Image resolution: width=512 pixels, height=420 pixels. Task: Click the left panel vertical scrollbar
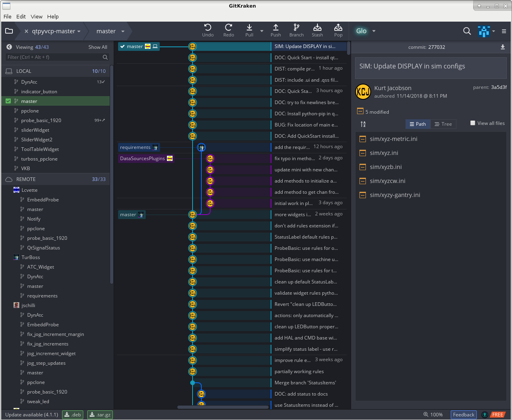(x=112, y=175)
